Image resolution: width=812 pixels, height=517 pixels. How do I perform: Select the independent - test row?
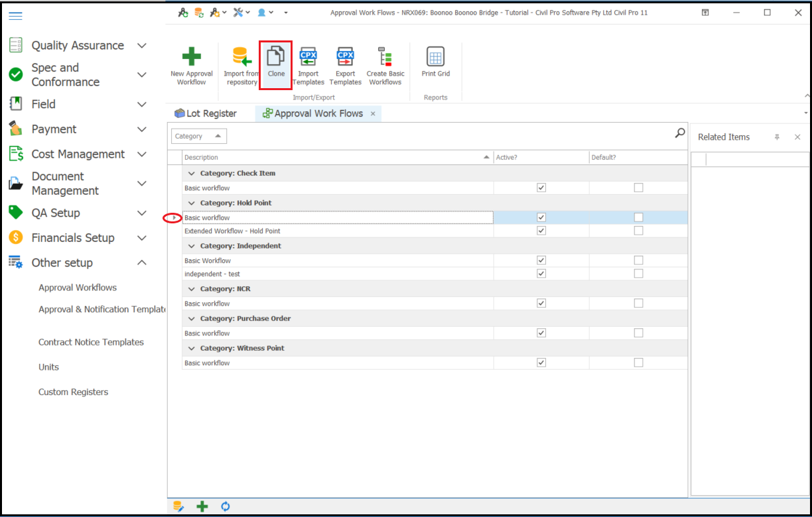(435, 273)
